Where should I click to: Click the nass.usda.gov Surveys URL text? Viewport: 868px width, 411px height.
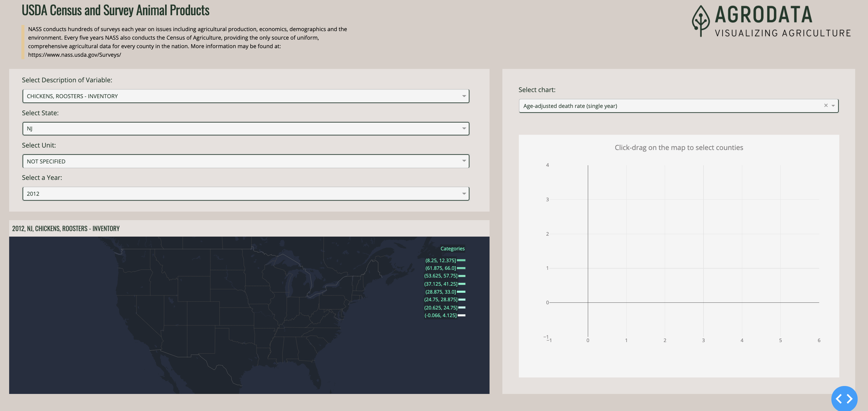click(74, 55)
